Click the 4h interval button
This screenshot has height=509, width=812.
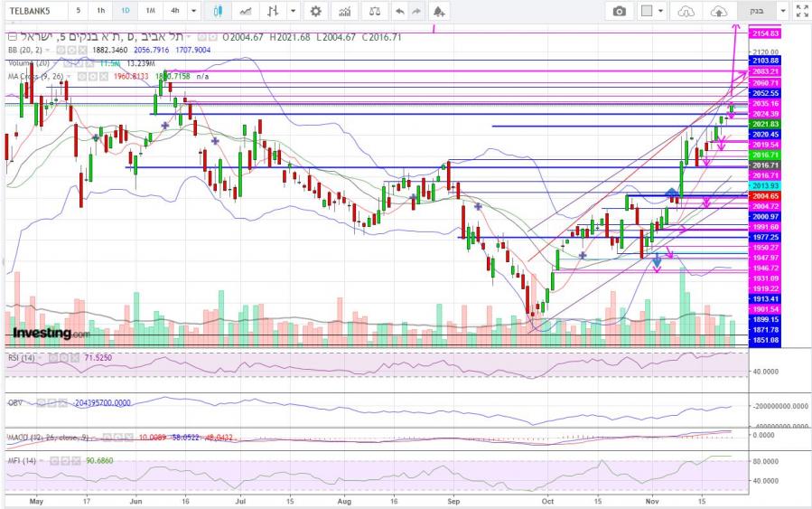coord(174,11)
